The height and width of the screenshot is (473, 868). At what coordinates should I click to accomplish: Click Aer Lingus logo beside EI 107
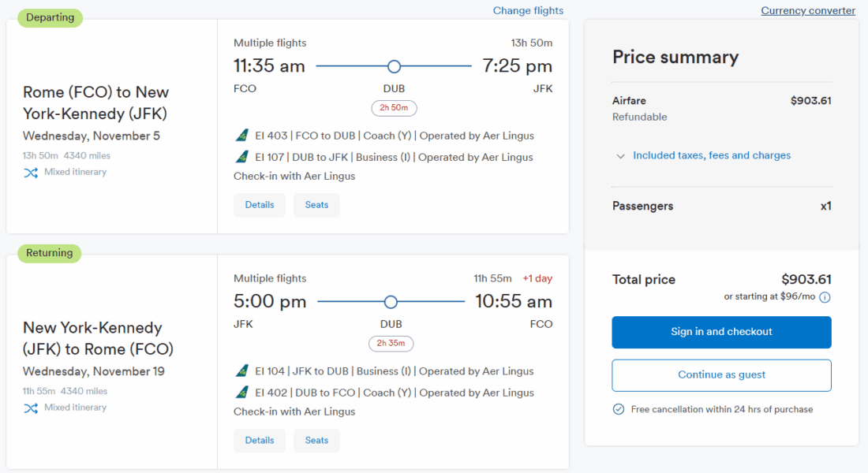242,157
